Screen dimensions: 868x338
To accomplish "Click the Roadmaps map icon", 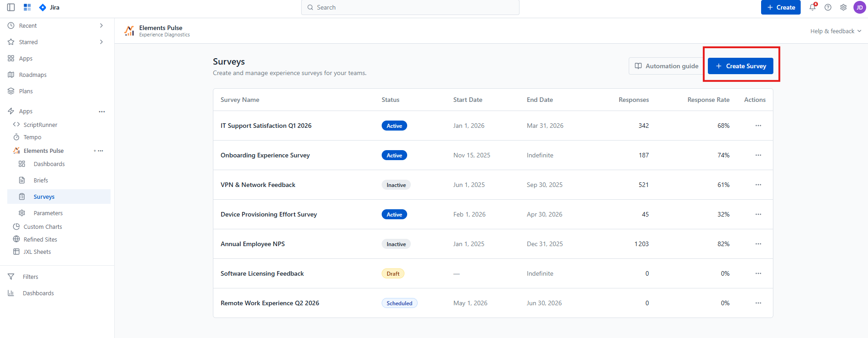I will (x=11, y=75).
